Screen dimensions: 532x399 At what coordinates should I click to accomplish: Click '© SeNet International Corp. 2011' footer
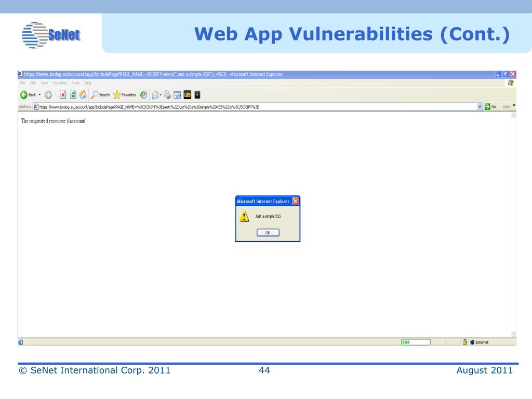point(95,370)
